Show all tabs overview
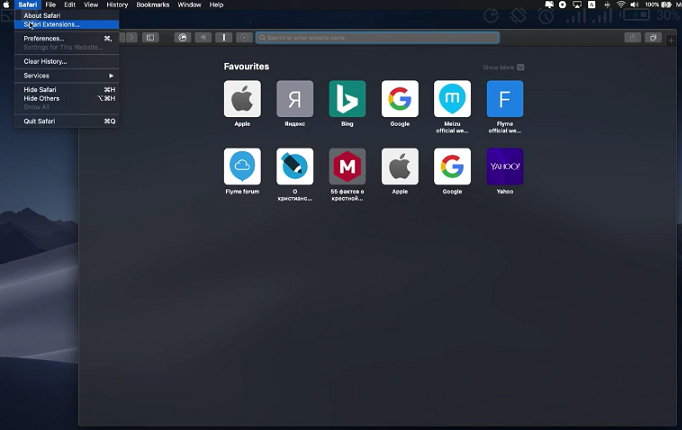Viewport: 682px width, 430px height. click(653, 38)
